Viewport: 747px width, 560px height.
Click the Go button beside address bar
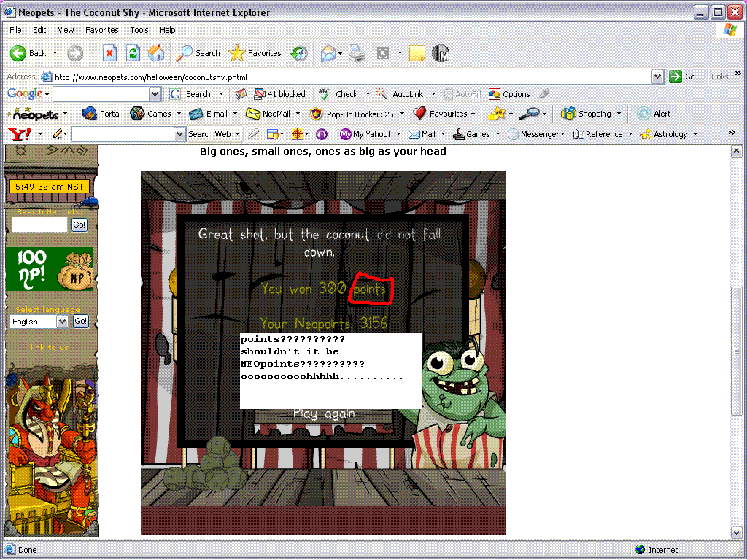pyautogui.click(x=682, y=77)
